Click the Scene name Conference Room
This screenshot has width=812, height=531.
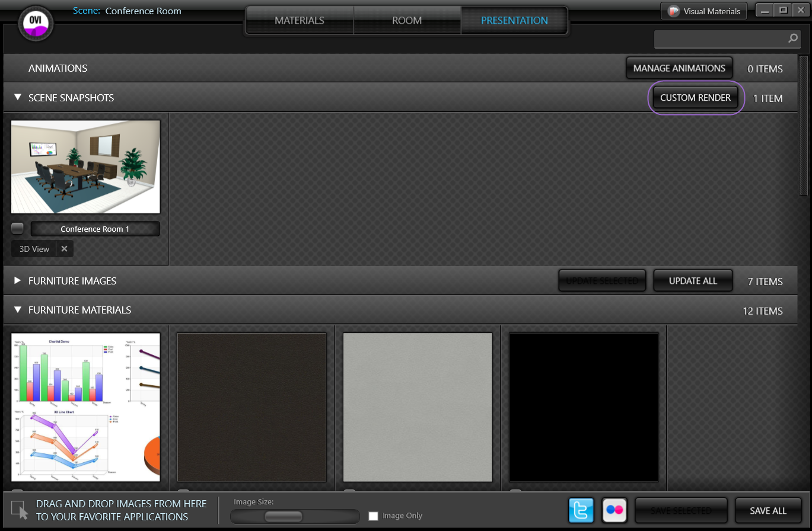click(x=144, y=11)
